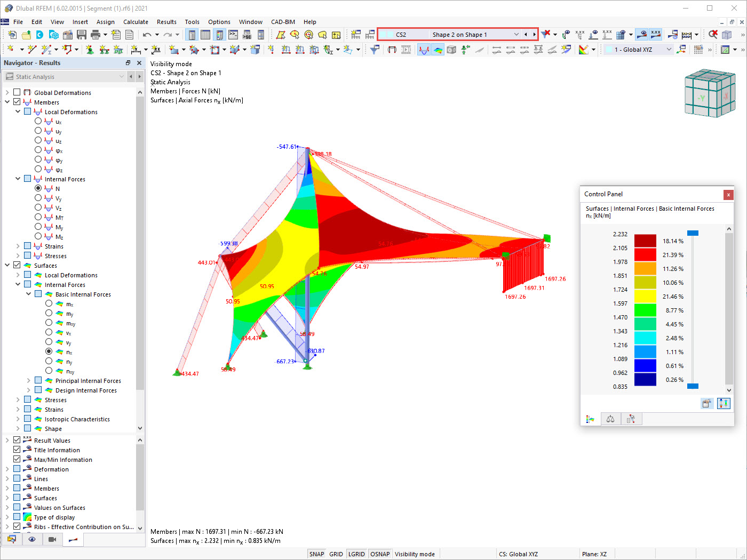The height and width of the screenshot is (560, 747).
Task: Toggle the Tables panel toolbar icon
Action: 205,35
